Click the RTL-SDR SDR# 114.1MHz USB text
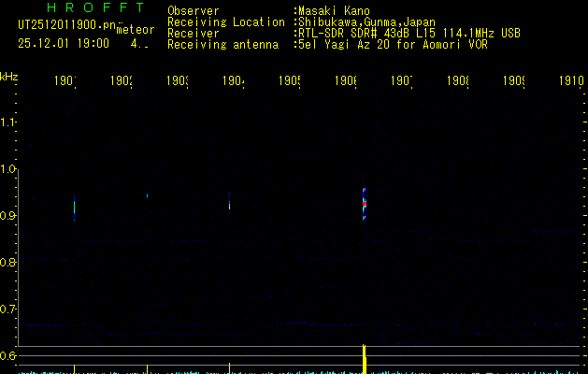The width and height of the screenshot is (588, 374). coord(409,34)
